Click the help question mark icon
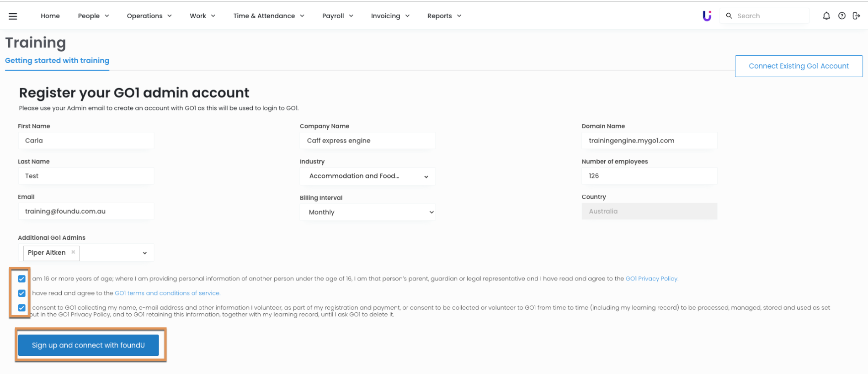Viewport: 868px width, 374px height. [x=841, y=16]
